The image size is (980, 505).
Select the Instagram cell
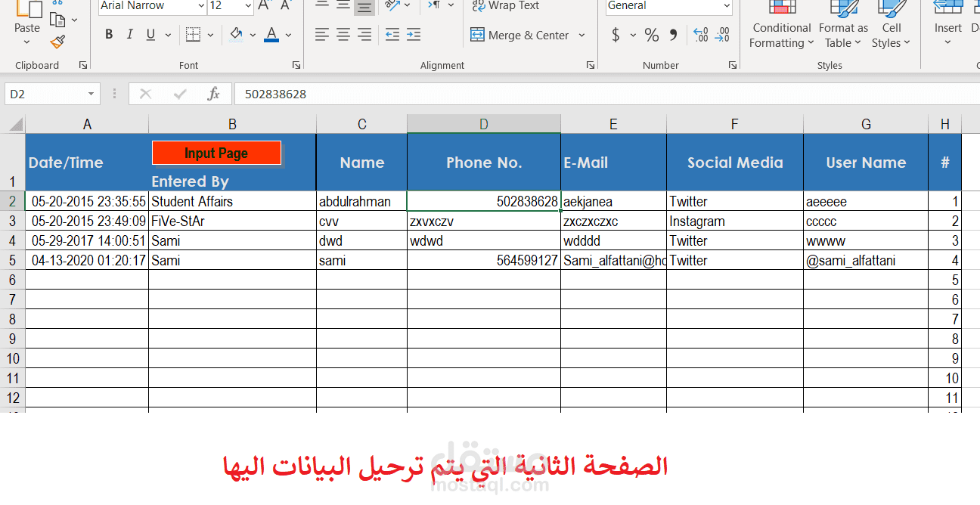[x=735, y=221]
